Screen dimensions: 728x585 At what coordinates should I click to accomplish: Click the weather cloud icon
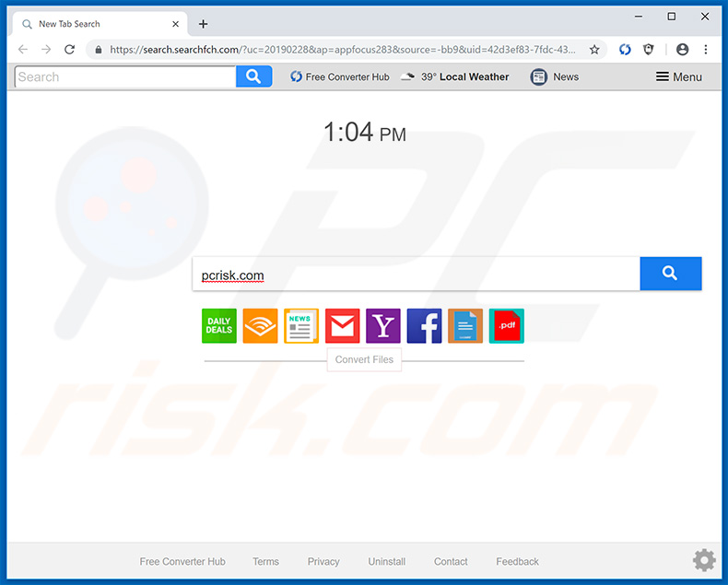pos(407,76)
